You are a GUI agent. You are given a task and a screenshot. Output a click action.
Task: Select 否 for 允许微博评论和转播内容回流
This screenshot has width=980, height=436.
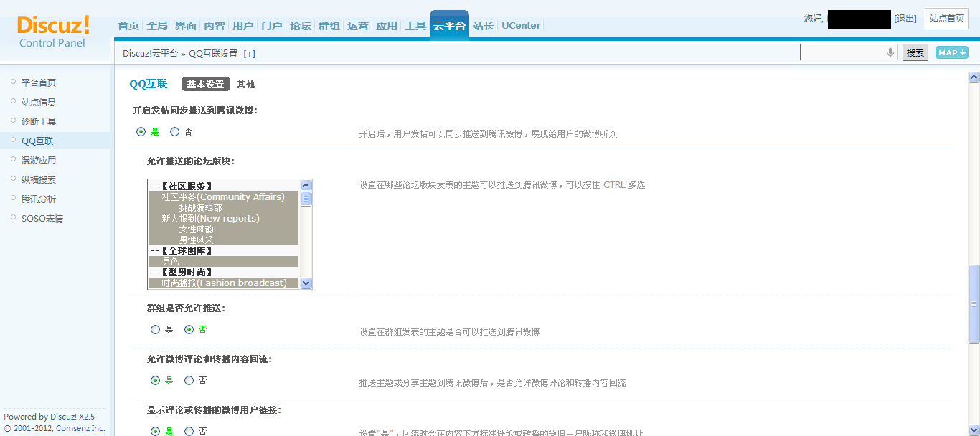pyautogui.click(x=189, y=381)
